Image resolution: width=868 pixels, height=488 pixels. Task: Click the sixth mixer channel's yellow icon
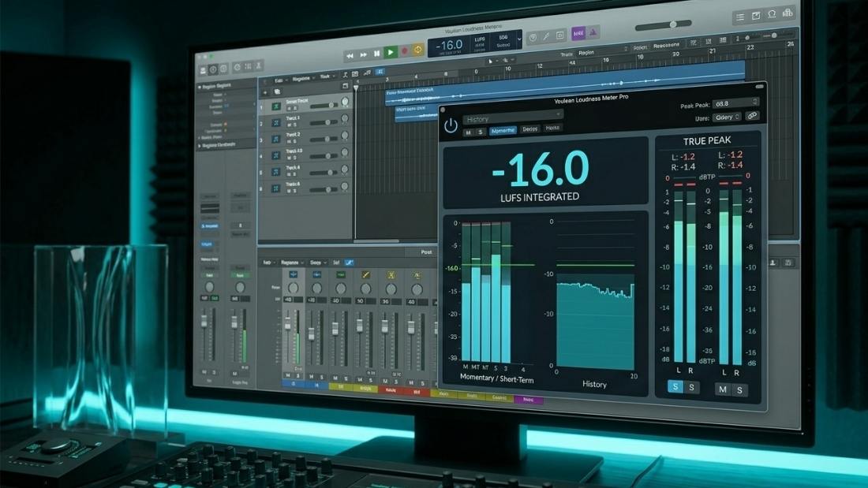417,275
